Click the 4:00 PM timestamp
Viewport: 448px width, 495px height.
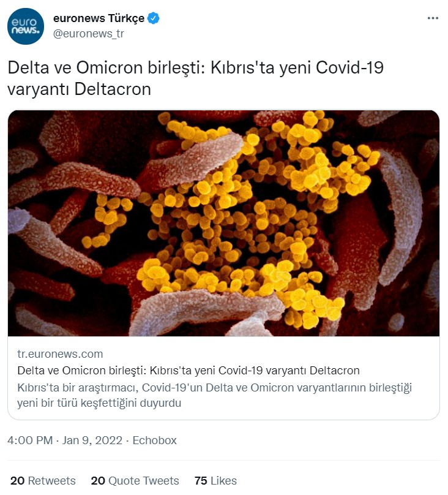coord(29,440)
